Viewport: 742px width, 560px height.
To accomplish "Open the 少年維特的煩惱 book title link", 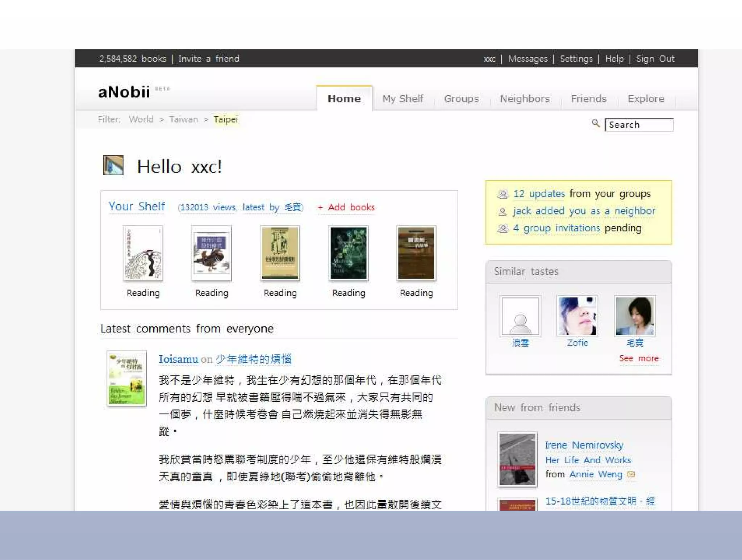I will tap(253, 359).
